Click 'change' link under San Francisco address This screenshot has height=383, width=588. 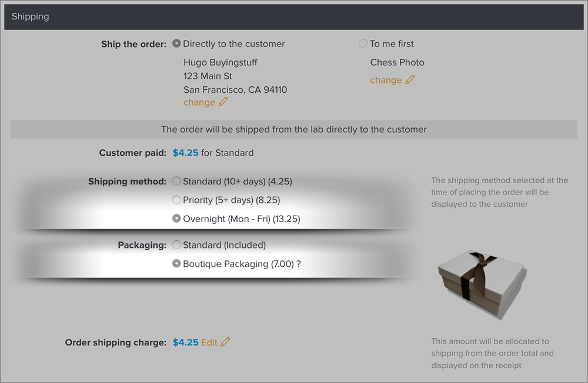[199, 102]
